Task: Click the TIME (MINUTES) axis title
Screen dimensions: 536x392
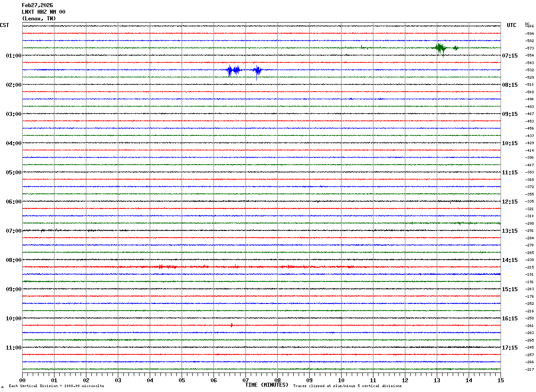Action: [x=267, y=385]
